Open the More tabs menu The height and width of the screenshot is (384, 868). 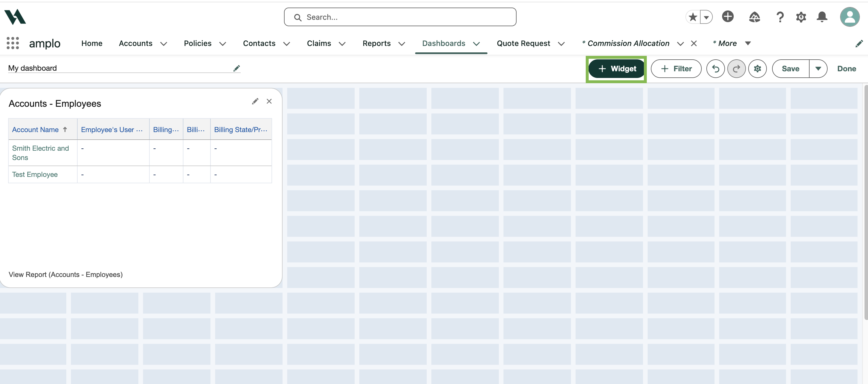coord(732,43)
